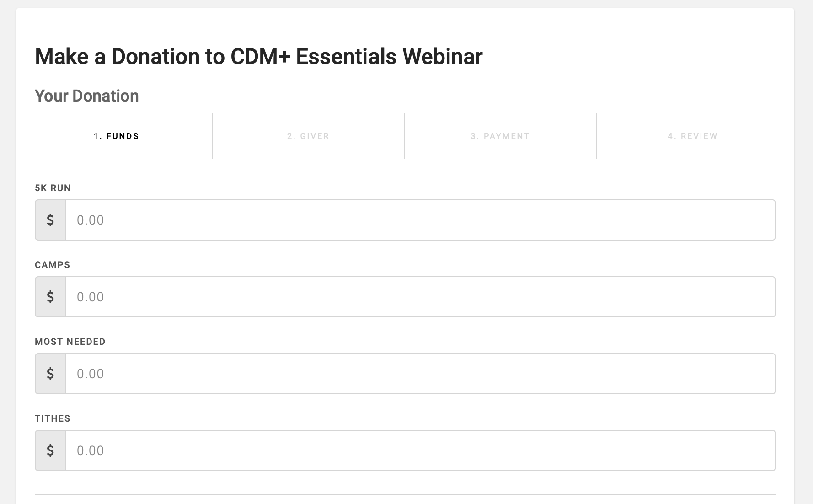The image size is (813, 504).
Task: Select the Most Needed dollar sign icon
Action: pos(50,374)
